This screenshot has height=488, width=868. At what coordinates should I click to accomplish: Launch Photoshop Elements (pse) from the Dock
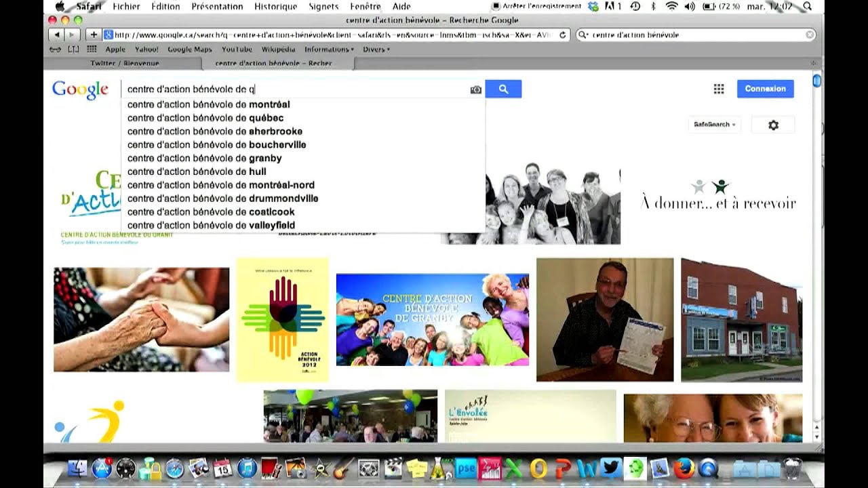465,468
